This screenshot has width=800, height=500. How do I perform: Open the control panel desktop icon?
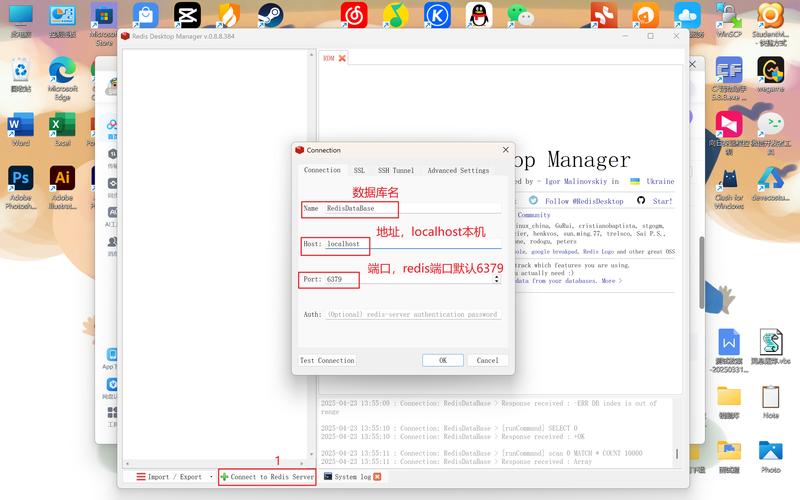(62, 20)
